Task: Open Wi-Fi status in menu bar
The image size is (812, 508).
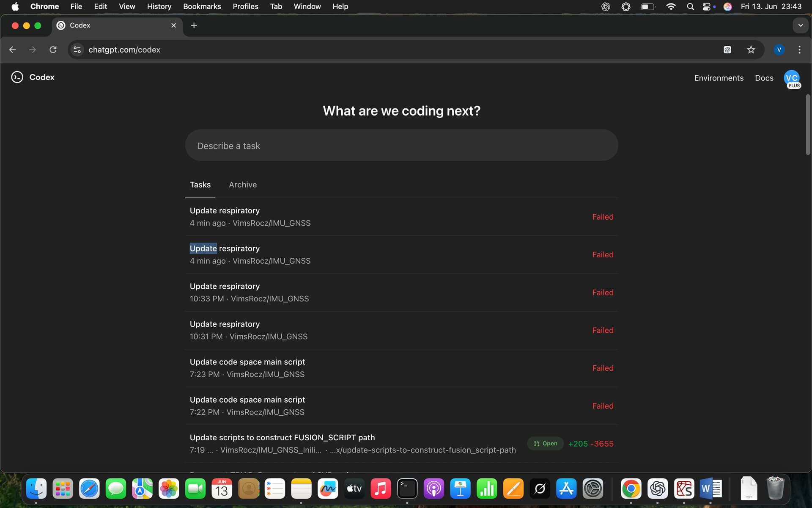Action: [x=671, y=6]
